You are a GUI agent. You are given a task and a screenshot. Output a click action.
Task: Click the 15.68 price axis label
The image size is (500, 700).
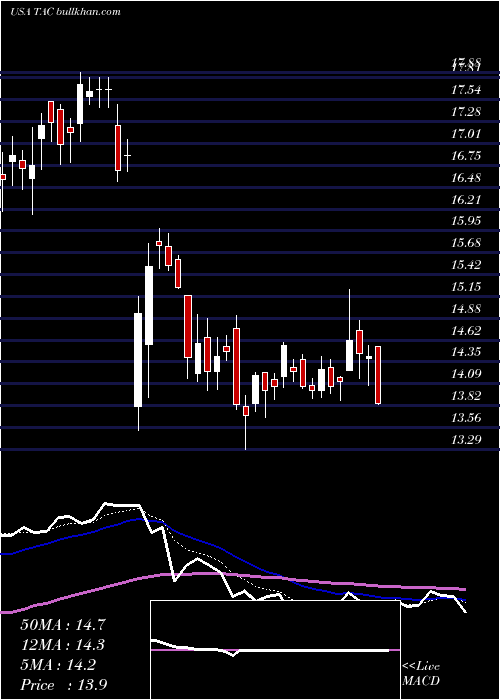(466, 243)
